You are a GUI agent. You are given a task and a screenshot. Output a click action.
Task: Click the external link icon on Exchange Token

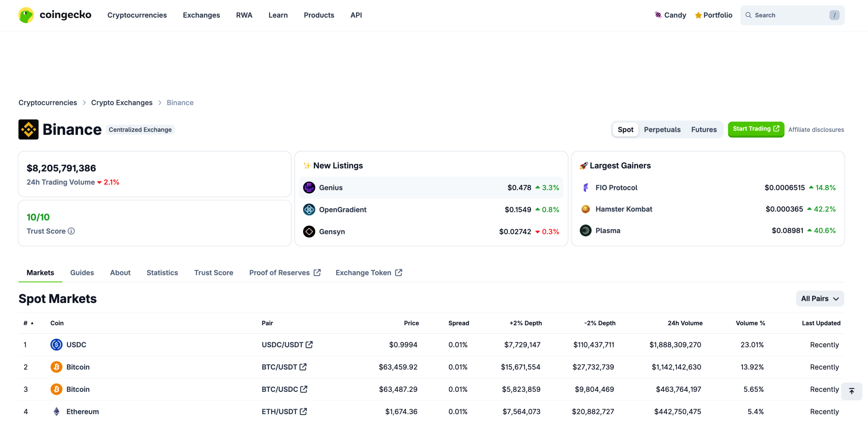tap(399, 273)
